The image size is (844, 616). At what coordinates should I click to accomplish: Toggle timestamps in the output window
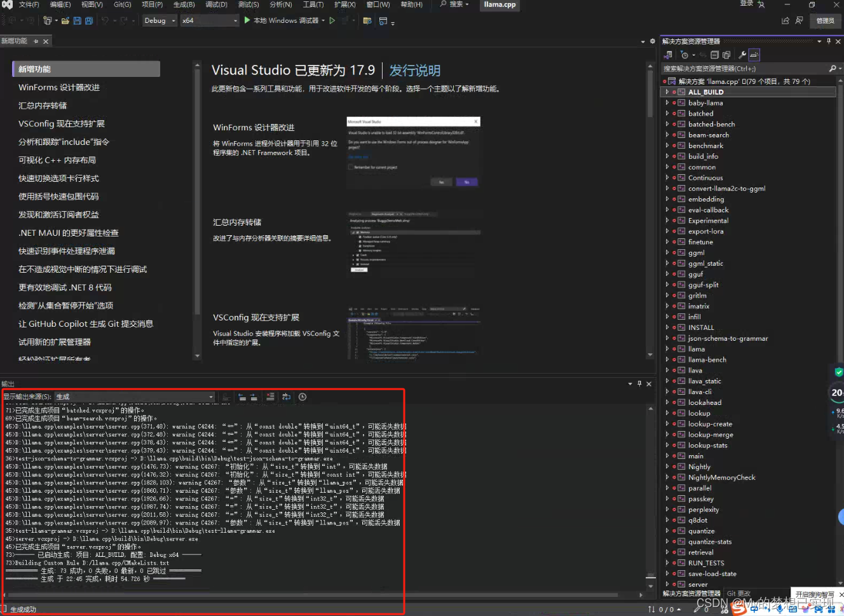303,397
